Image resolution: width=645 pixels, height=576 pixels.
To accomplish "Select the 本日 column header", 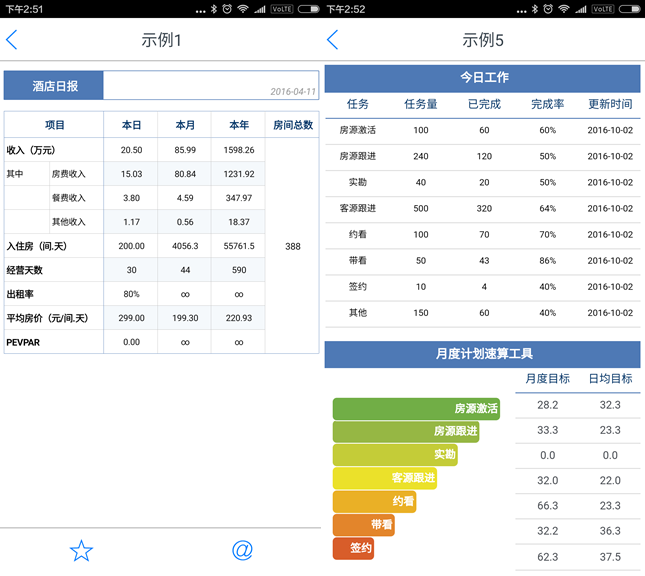I will pos(131,125).
